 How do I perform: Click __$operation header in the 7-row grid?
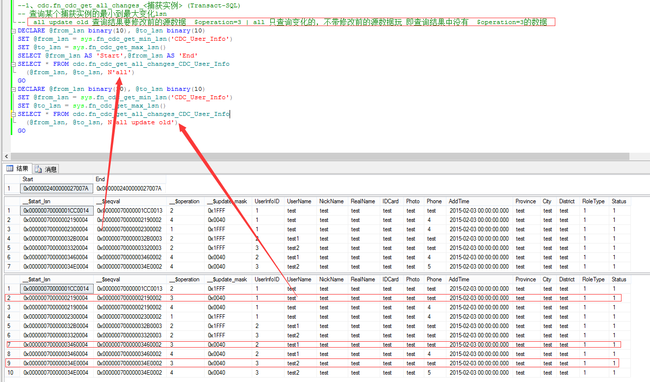click(185, 201)
